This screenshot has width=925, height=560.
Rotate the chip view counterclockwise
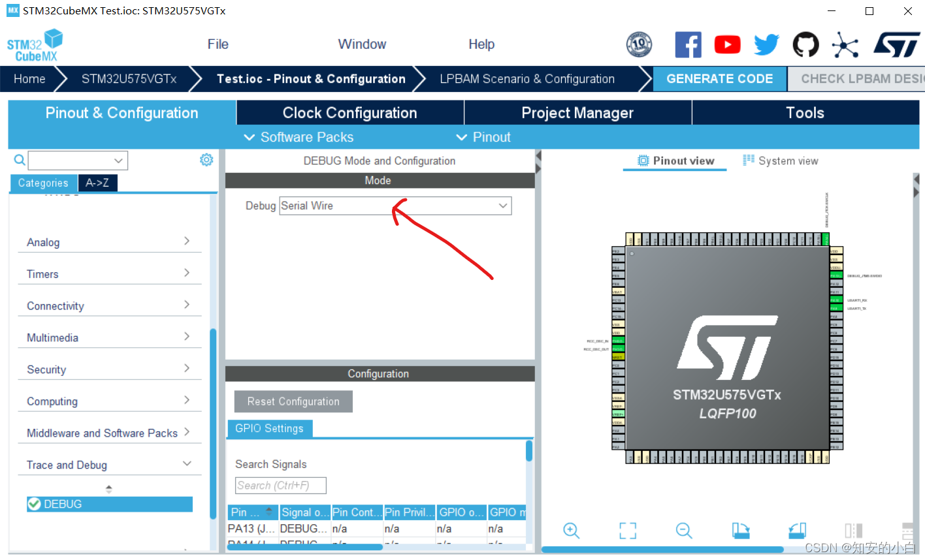point(797,531)
